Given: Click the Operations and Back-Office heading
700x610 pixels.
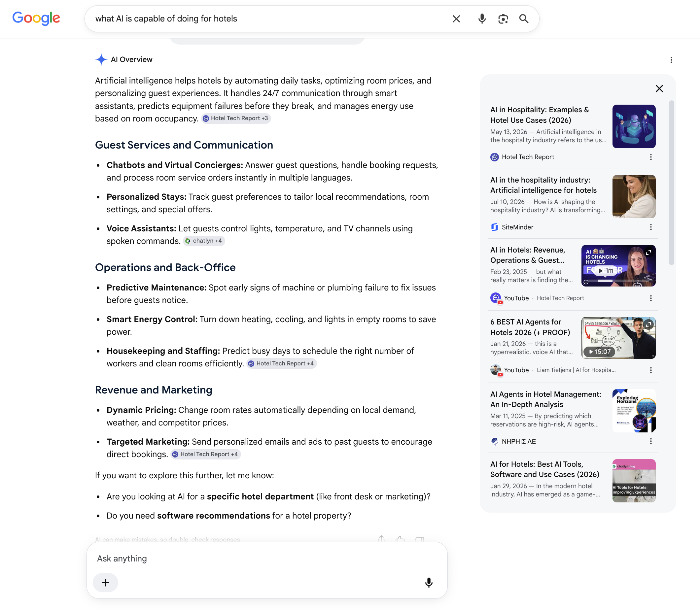Looking at the screenshot, I should click(165, 268).
